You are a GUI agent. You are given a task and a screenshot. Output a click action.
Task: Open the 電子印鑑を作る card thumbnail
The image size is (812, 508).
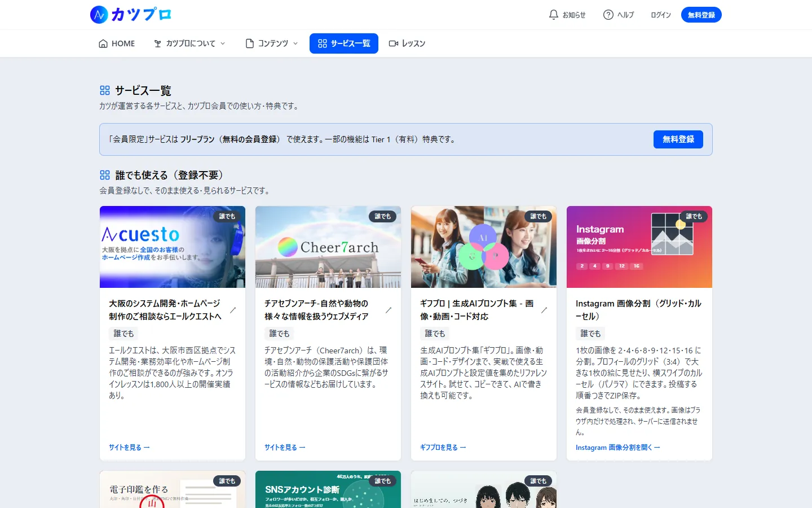tap(173, 489)
